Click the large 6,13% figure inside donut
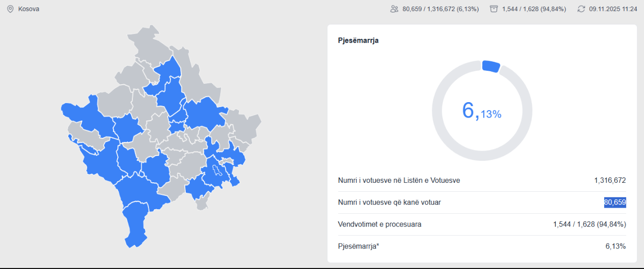The height and width of the screenshot is (269, 644). coord(481,111)
